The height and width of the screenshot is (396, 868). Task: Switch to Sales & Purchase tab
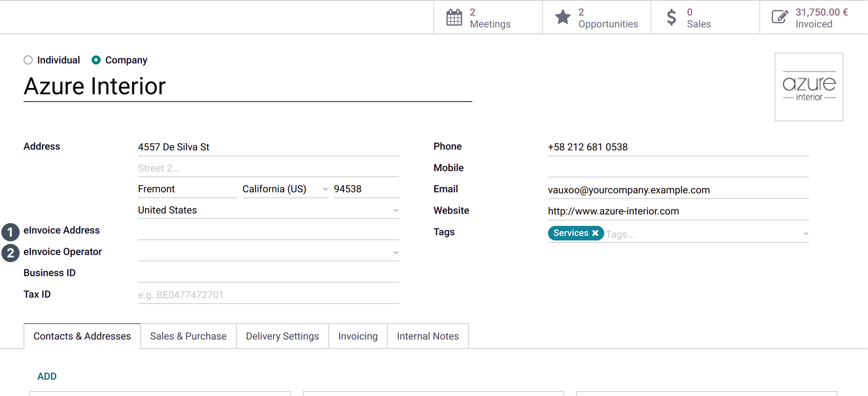pyautogui.click(x=189, y=336)
